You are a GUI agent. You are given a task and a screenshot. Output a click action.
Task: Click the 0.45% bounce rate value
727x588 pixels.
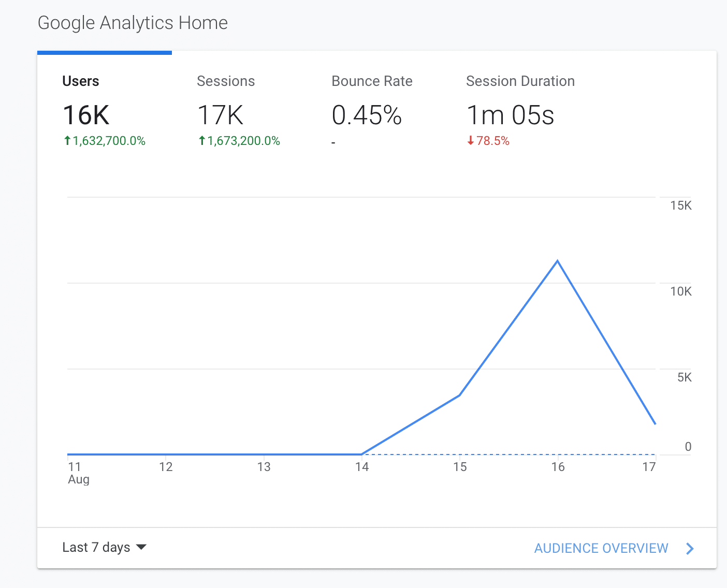367,115
